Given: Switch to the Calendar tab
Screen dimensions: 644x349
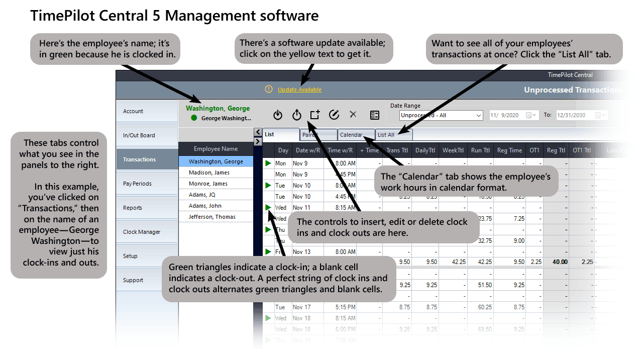Looking at the screenshot, I should (351, 135).
